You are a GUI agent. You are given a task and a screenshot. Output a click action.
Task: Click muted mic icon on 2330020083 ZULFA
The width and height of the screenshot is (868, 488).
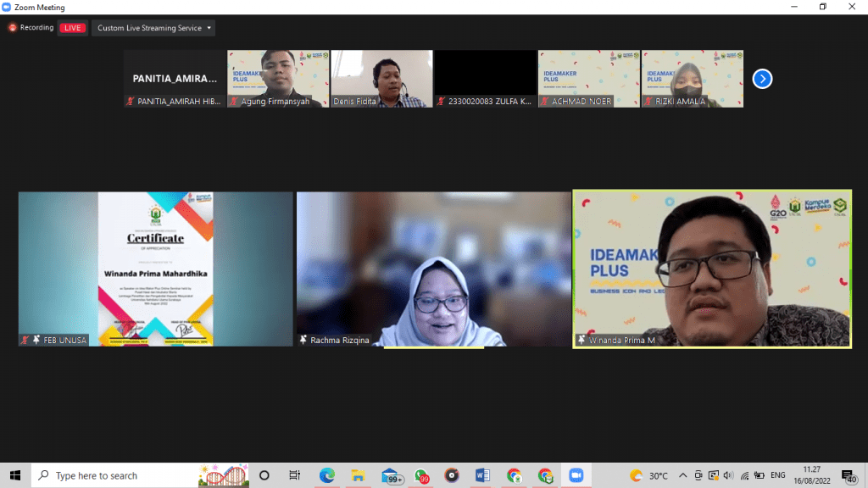(441, 102)
